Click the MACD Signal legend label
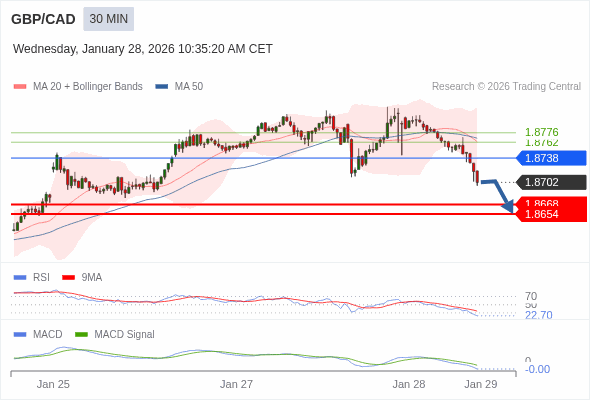This screenshot has width=590, height=400. point(124,335)
